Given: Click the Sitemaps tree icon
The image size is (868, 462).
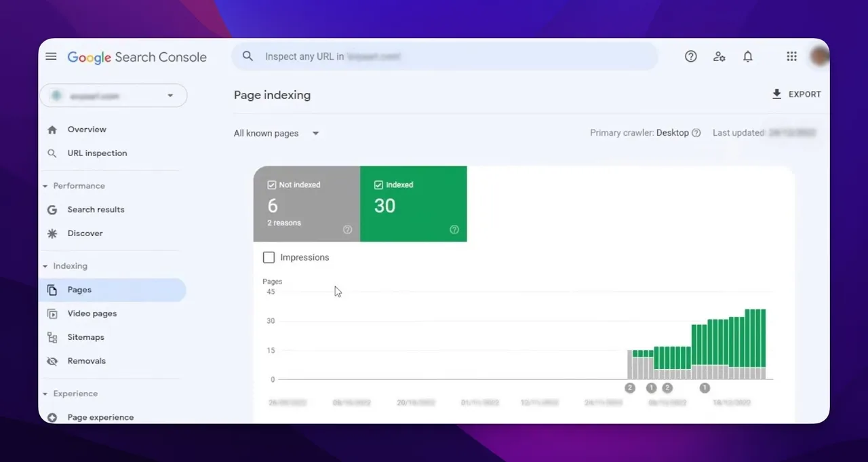Looking at the screenshot, I should (52, 337).
